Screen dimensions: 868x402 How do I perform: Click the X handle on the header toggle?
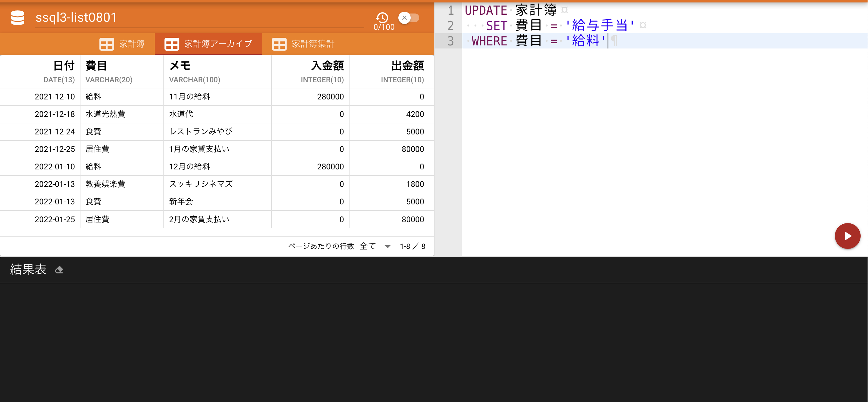coord(404,18)
